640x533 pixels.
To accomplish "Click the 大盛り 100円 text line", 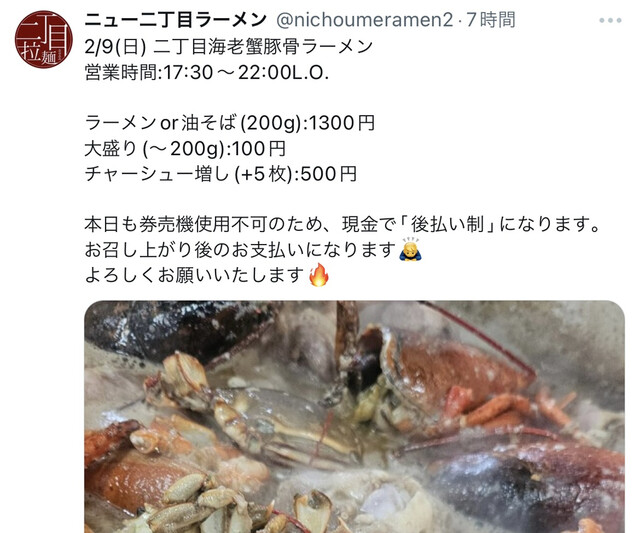I will (185, 149).
